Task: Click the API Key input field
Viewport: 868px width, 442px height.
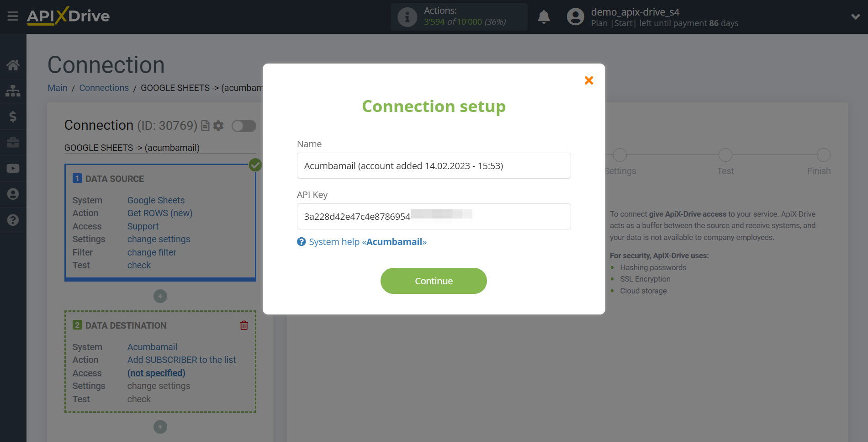Action: pyautogui.click(x=434, y=216)
